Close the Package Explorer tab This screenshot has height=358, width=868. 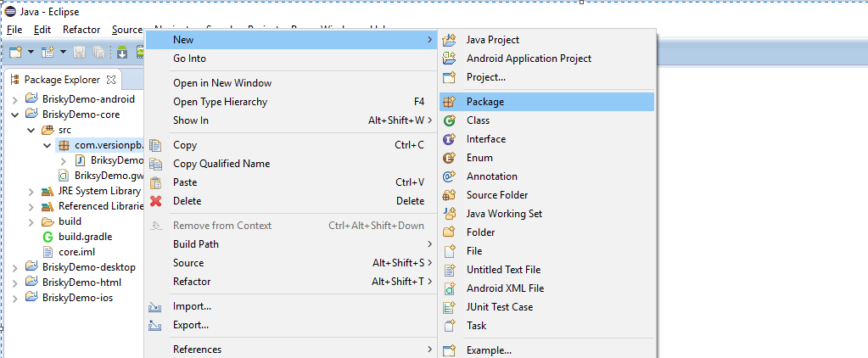110,80
